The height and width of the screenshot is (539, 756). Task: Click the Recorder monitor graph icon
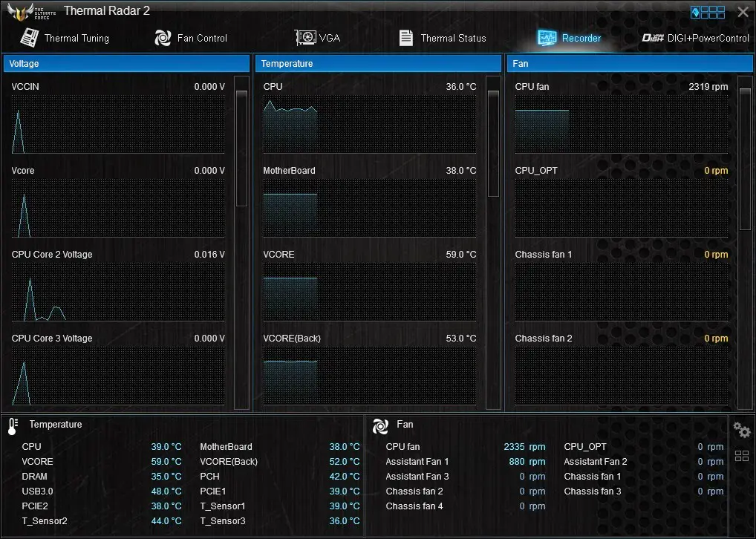click(x=547, y=38)
